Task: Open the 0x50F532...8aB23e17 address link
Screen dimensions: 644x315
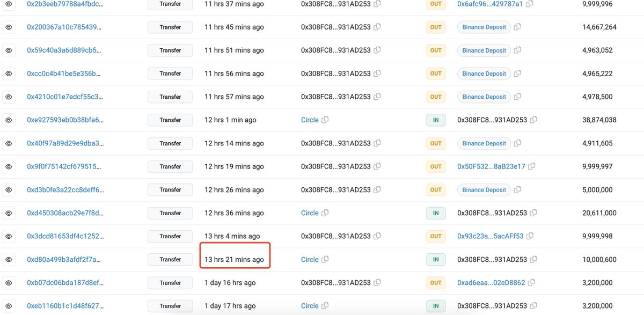Action: coord(491,166)
